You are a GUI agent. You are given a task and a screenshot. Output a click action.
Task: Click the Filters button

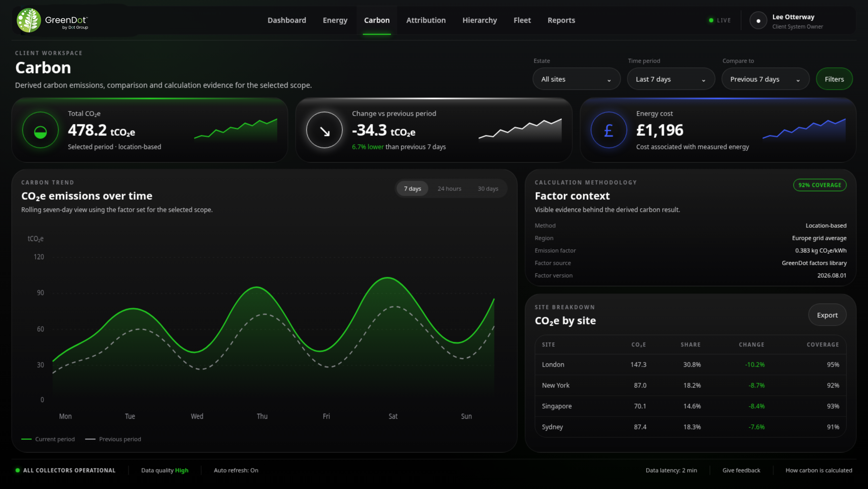point(834,79)
